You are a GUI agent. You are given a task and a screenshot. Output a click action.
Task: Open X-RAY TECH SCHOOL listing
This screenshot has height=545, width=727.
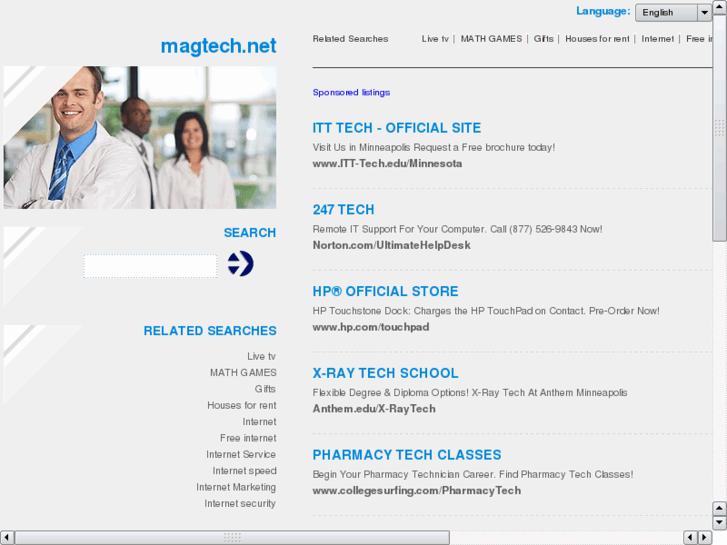coord(385,373)
